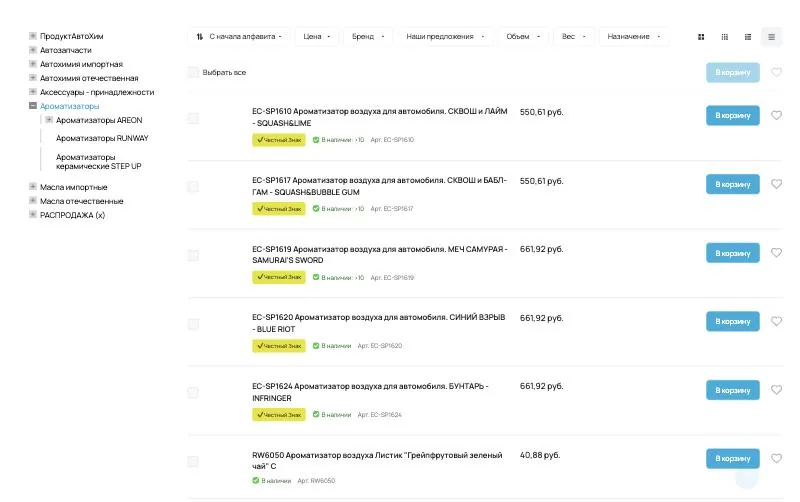Add EC-SP1624 INFRINGER to cart
The height and width of the screenshot is (502, 800).
click(733, 390)
